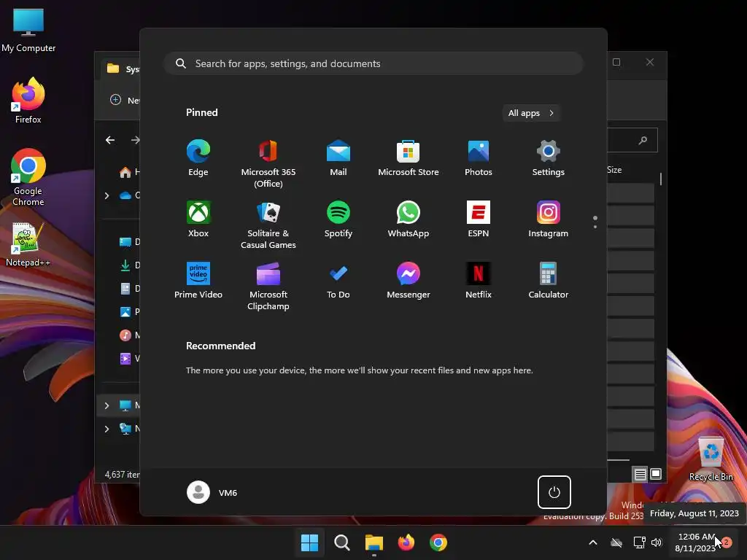Select the Firefox desktop shortcut
This screenshot has height=560, width=747.
(x=28, y=101)
